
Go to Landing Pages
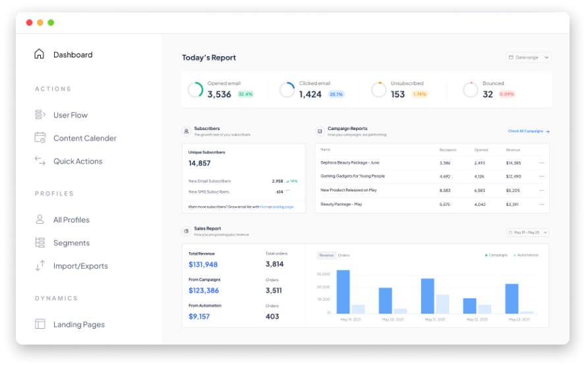[78, 325]
